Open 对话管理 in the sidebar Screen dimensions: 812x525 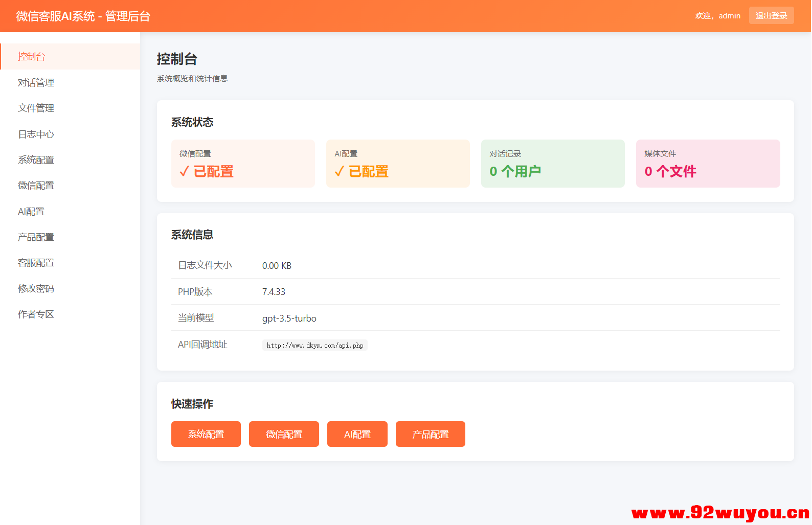pyautogui.click(x=36, y=82)
